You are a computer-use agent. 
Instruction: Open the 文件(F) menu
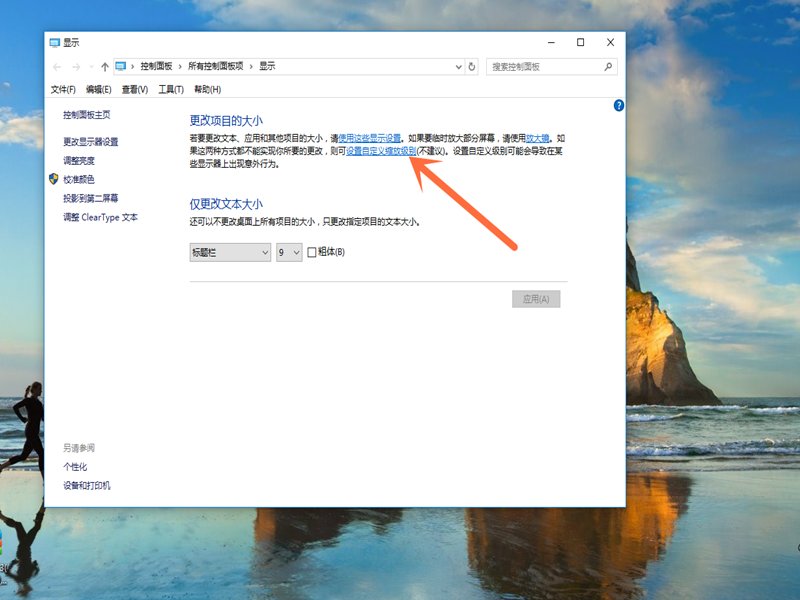63,89
